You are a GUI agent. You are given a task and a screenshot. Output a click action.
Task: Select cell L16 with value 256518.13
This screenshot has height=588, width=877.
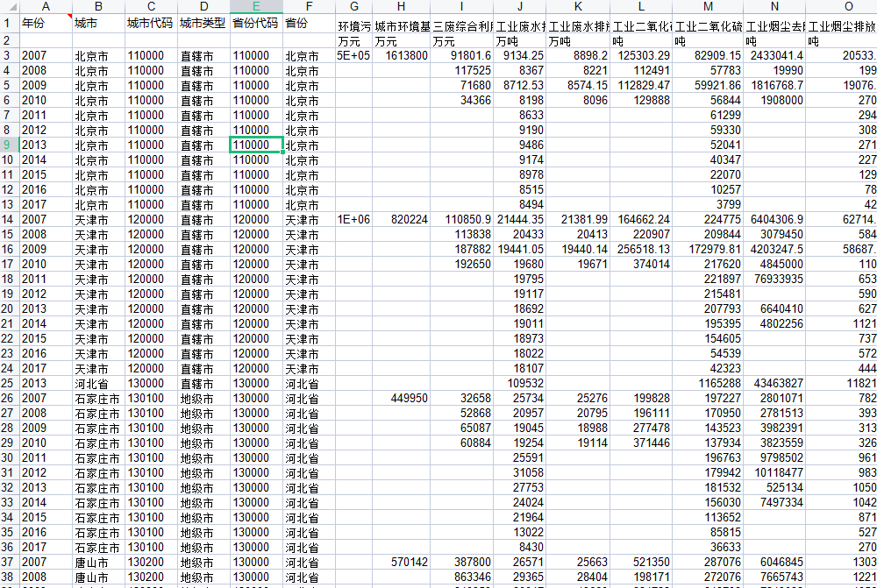(641, 249)
